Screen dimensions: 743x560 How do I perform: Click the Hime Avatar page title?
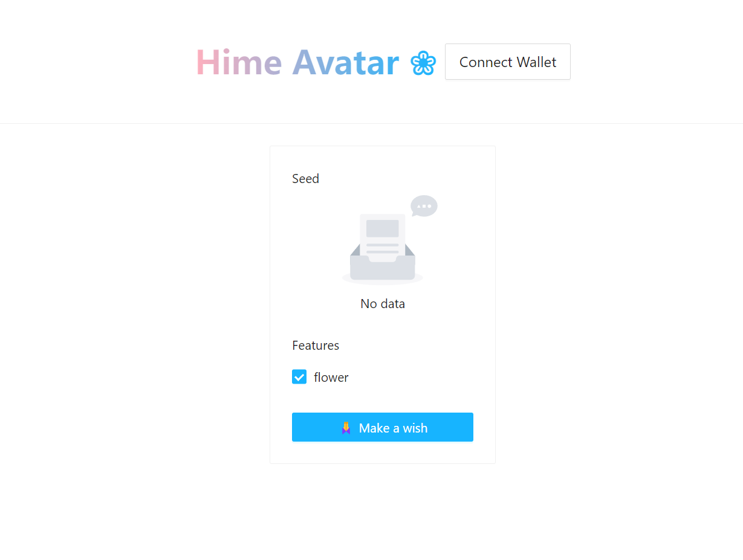297,62
